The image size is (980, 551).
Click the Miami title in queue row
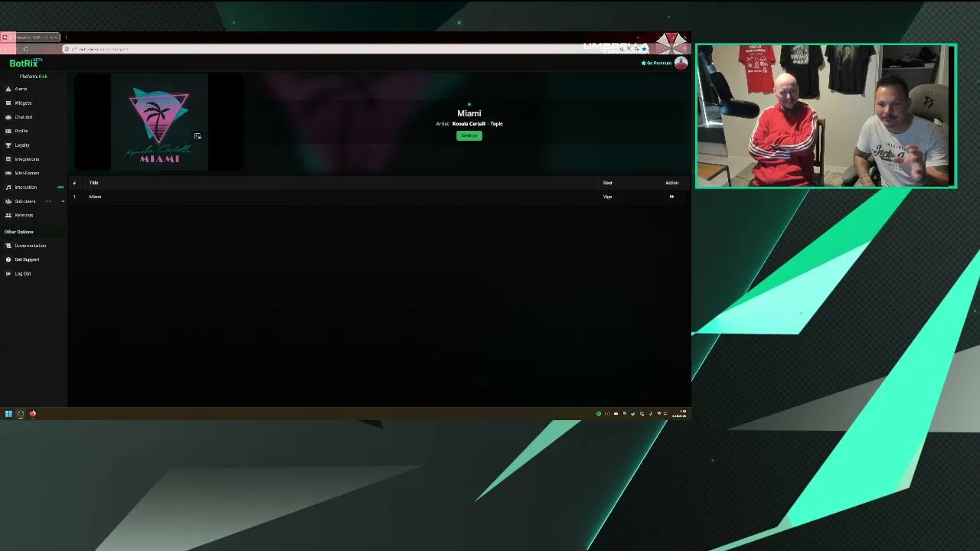coord(95,197)
